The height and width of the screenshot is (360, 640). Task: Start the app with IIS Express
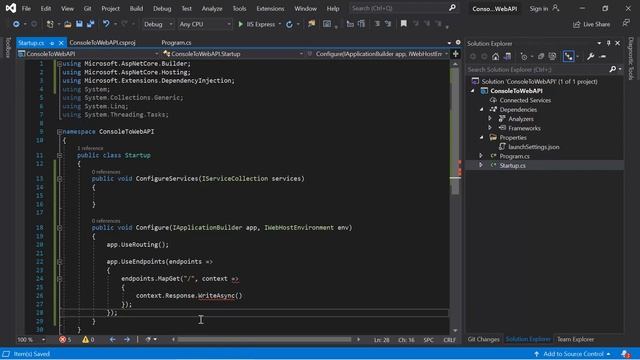coord(257,24)
